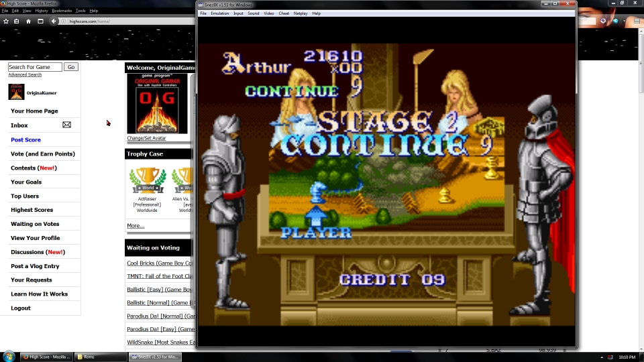Click the bookmark star icon in Firefox
Image resolution: width=644 pixels, height=362 pixels.
(7, 21)
